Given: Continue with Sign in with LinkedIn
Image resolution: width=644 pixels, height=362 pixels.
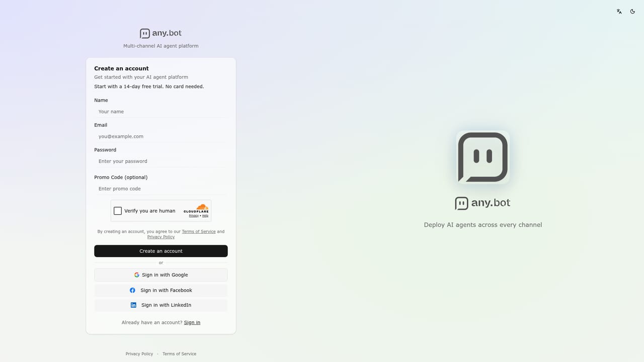Looking at the screenshot, I should (x=161, y=305).
